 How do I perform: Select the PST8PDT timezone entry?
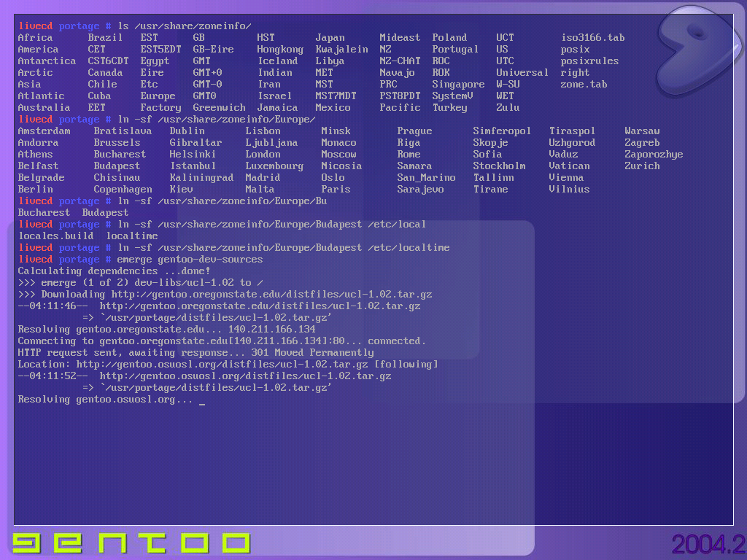[400, 96]
